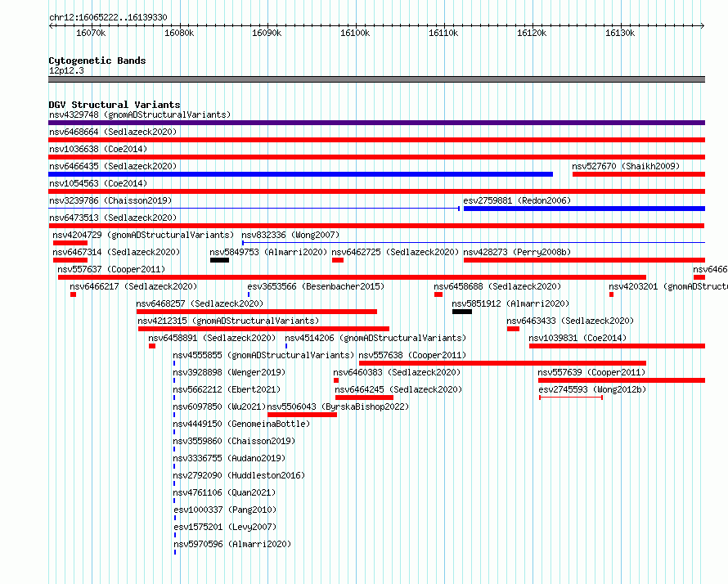Screen dimensions: 728x584
Task: Click nsv6464245 (Sedlazeck2020) label
Action: pyautogui.click(x=398, y=389)
